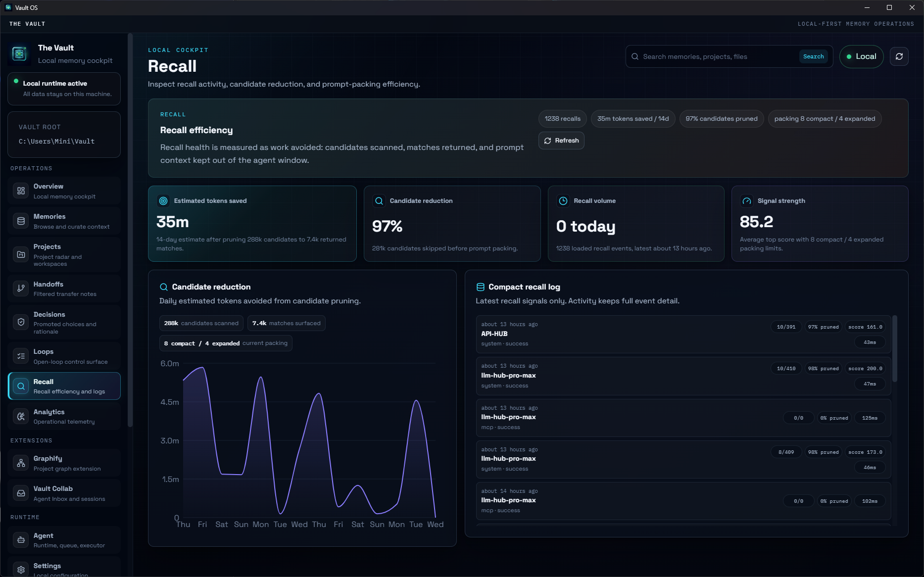The width and height of the screenshot is (924, 577).
Task: Click the Vault OS app icon in title bar
Action: click(8, 7)
